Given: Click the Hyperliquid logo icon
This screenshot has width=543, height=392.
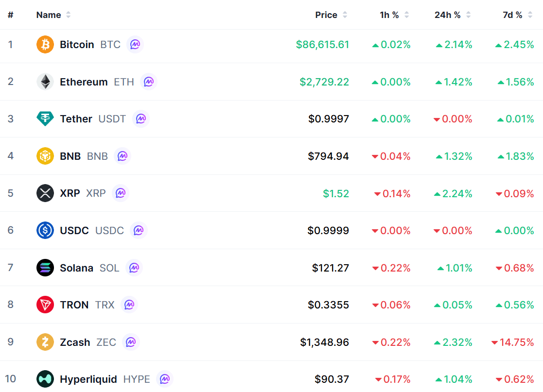Looking at the screenshot, I should (45, 379).
